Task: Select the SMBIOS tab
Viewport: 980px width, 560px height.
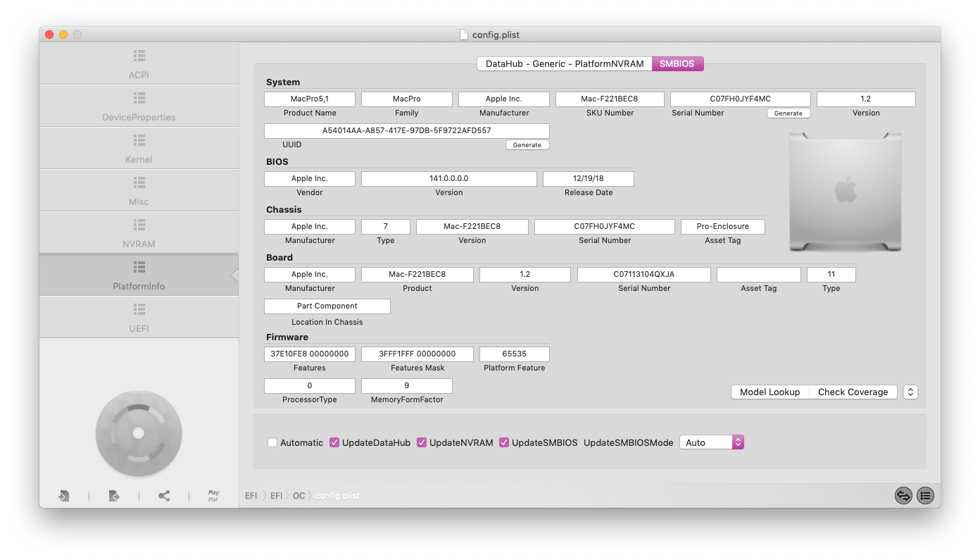Action: click(x=677, y=63)
